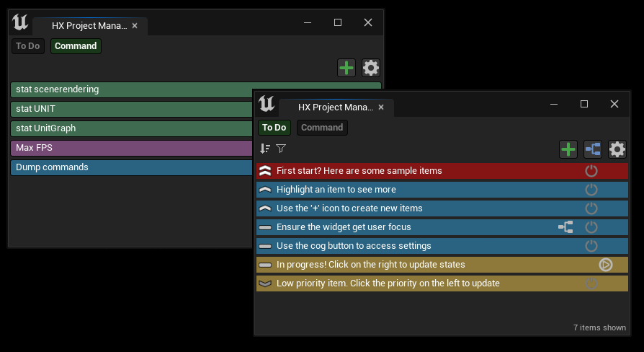Click priority dash on 'Use the cog button' row
The height and width of the screenshot is (352, 644).
265,246
